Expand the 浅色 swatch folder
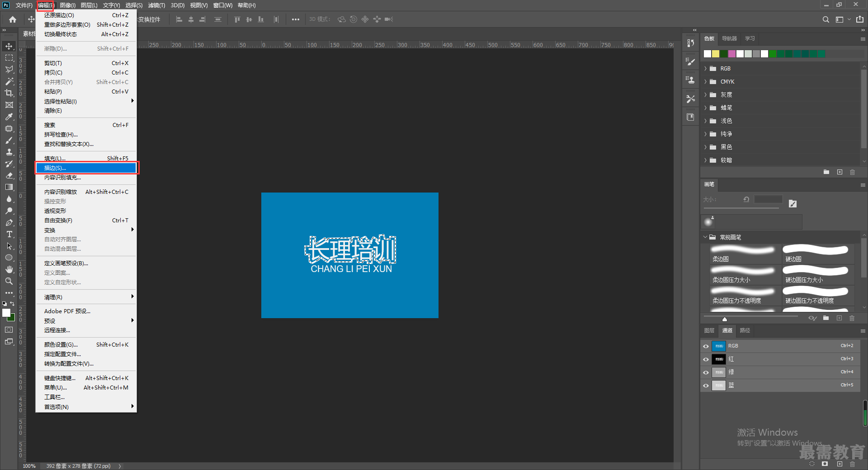The height and width of the screenshot is (470, 868). pos(705,121)
